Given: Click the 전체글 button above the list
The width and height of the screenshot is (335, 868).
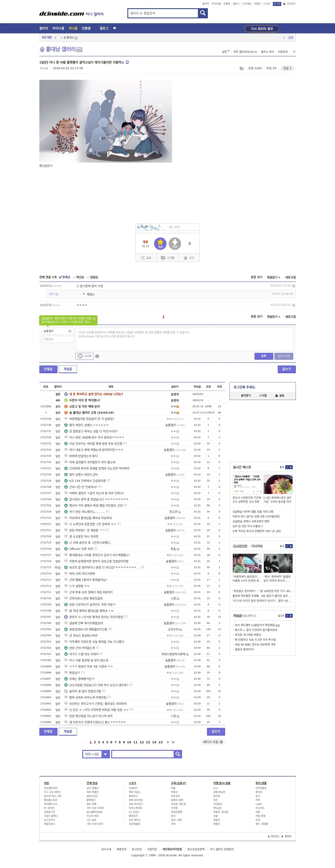Looking at the screenshot, I should [x=48, y=369].
